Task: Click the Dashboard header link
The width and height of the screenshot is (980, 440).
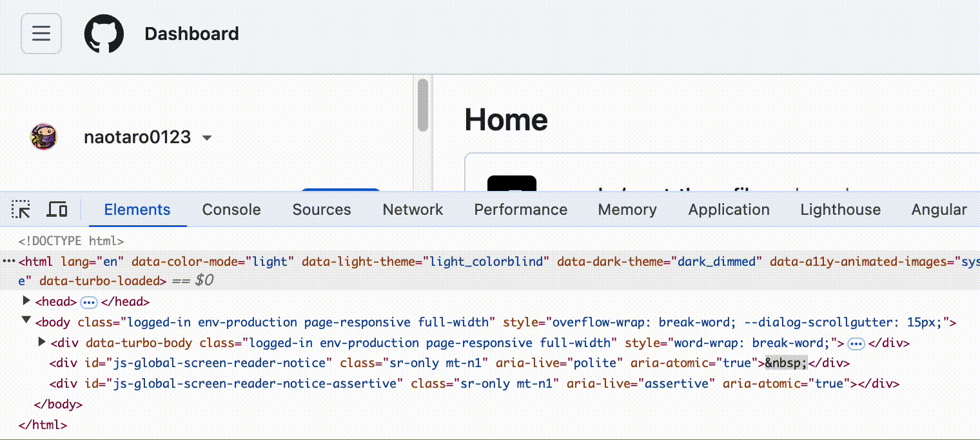Action: pos(191,34)
